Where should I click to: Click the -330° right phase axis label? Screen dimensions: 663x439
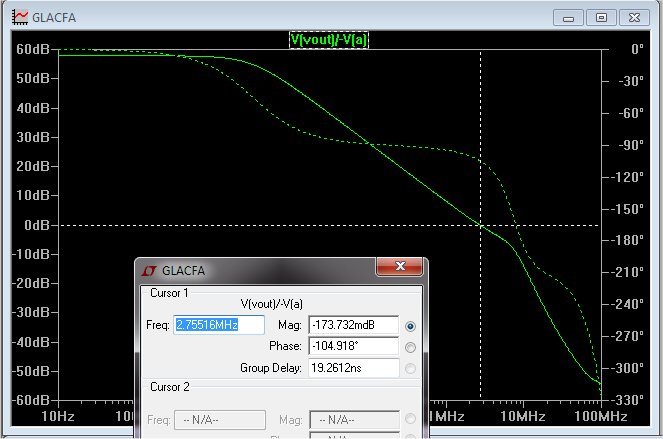627,400
